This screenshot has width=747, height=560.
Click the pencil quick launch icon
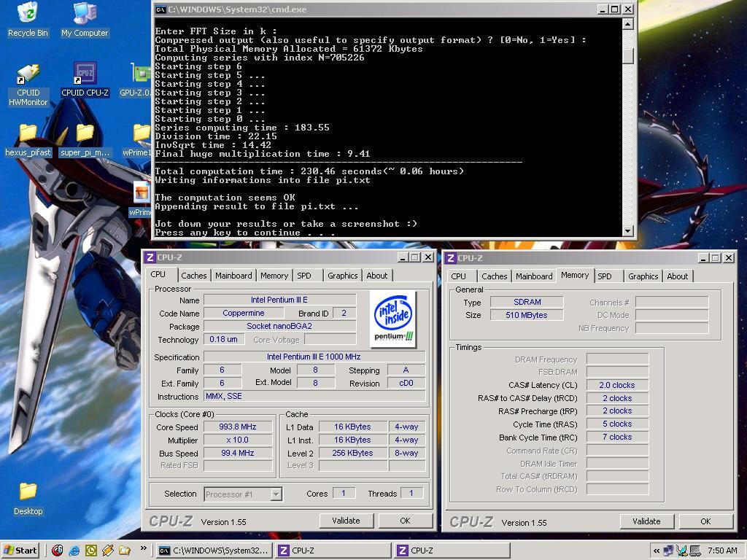pos(108,551)
